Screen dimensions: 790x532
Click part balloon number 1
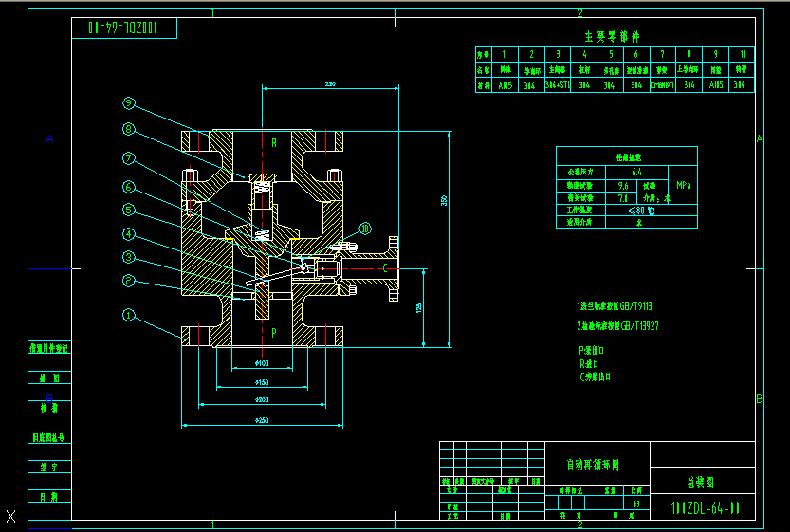pos(129,316)
